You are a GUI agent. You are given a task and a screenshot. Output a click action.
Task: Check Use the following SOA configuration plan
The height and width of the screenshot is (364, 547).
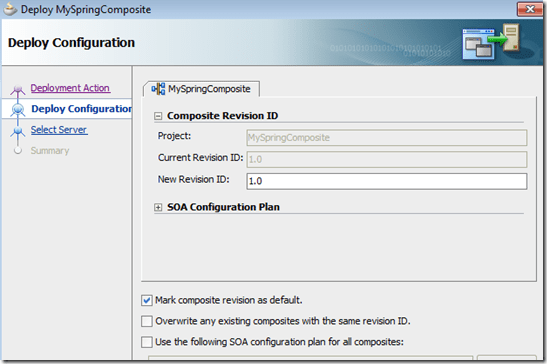click(x=147, y=342)
